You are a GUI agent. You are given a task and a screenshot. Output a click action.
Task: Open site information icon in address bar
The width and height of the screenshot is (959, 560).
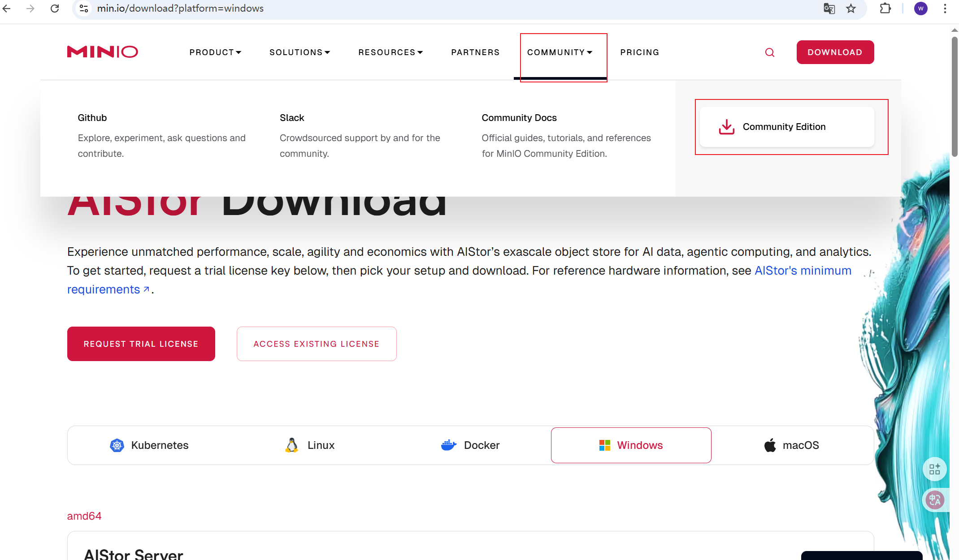(x=84, y=9)
